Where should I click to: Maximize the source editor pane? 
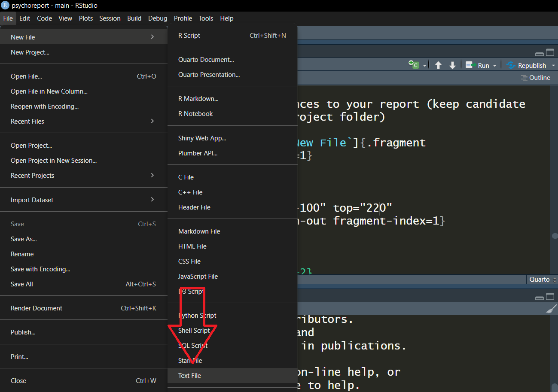pyautogui.click(x=550, y=53)
